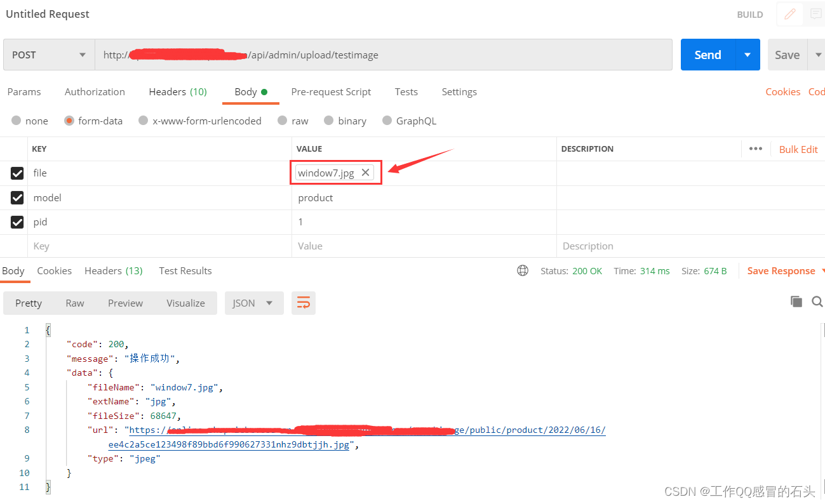Click the globe icon beside the status bar
The image size is (825, 504).
click(x=522, y=270)
